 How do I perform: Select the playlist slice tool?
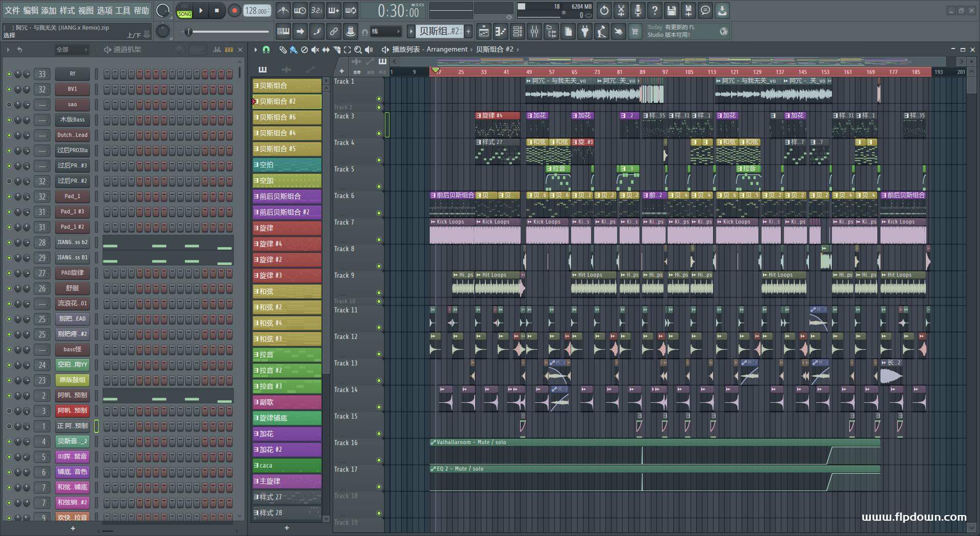[336, 50]
